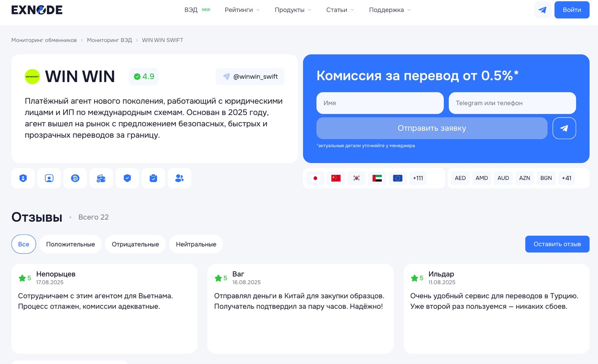Open the review by Непорыцев
Viewport: 598px width, 364px height.
(104, 308)
